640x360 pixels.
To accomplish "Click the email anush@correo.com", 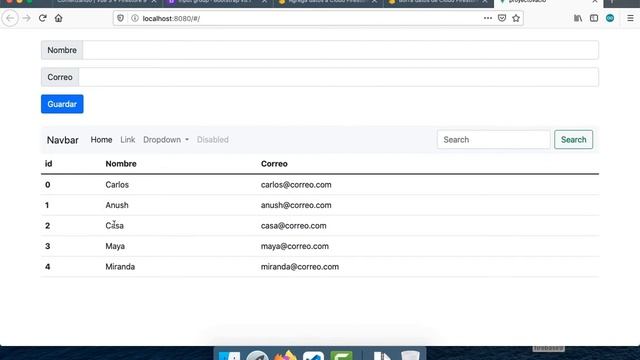I will coord(296,205).
